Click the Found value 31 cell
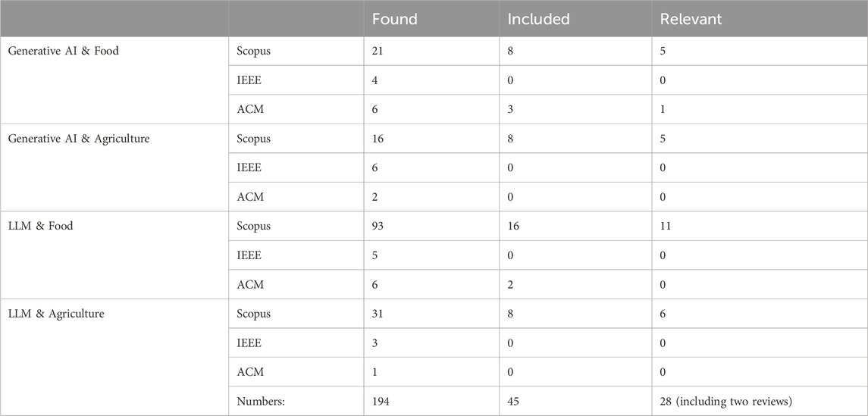The width and height of the screenshot is (868, 416). (x=378, y=314)
